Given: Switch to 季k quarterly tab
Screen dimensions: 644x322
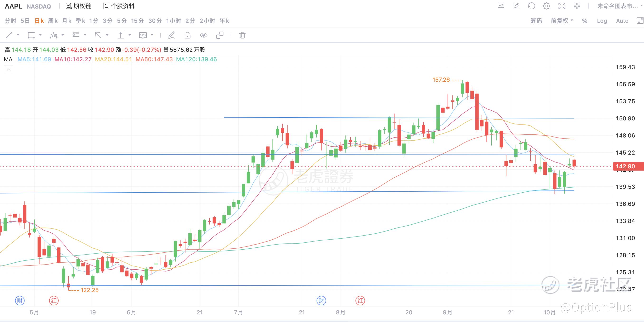Looking at the screenshot, I should click(80, 21).
